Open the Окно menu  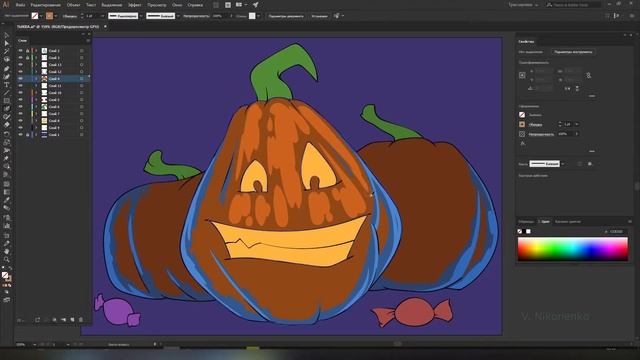tap(177, 5)
